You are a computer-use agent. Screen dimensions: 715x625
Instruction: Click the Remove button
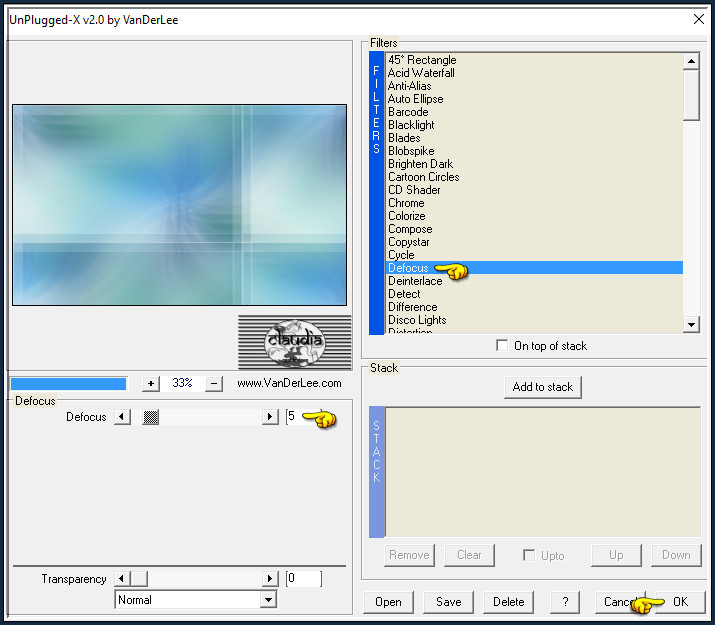coord(409,555)
